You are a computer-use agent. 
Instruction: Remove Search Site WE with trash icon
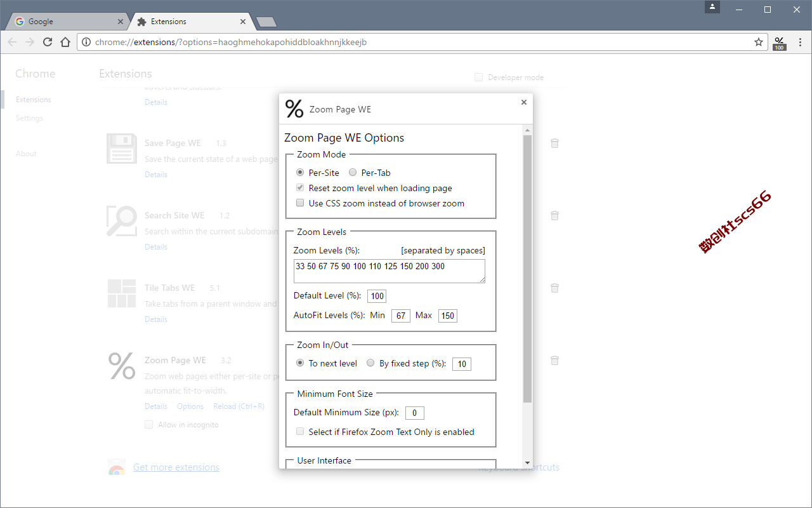554,216
